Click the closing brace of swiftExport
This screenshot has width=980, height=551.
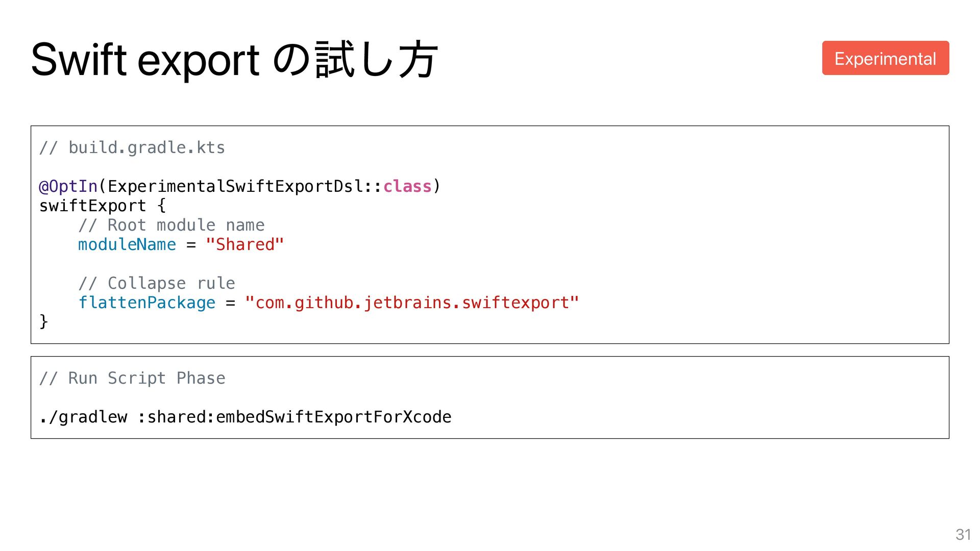click(x=44, y=321)
